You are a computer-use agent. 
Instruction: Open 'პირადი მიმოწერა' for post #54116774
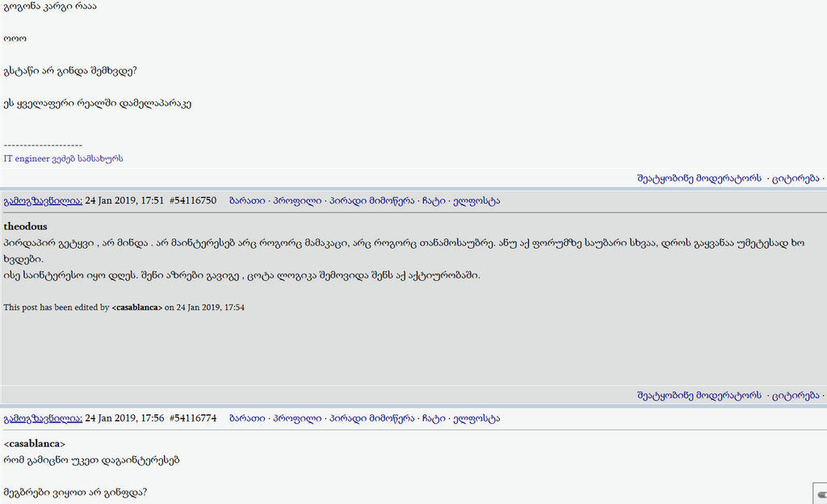pyautogui.click(x=372, y=418)
